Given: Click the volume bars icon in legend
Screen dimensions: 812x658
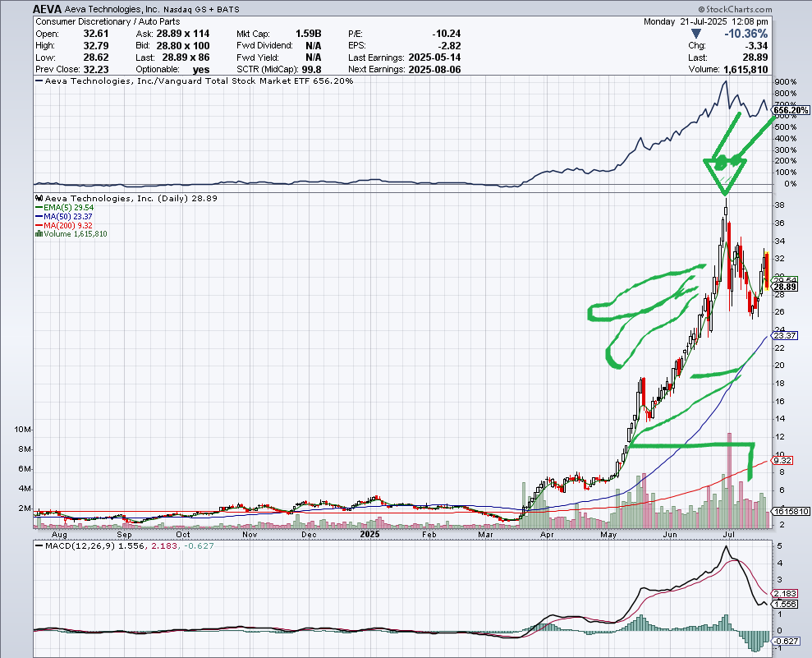Looking at the screenshot, I should point(39,234).
